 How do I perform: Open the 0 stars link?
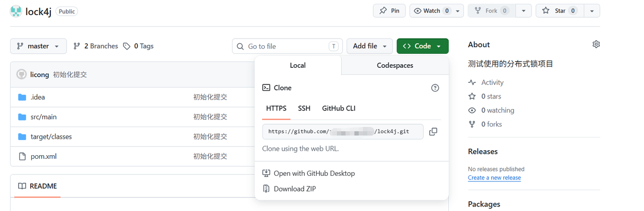click(491, 96)
